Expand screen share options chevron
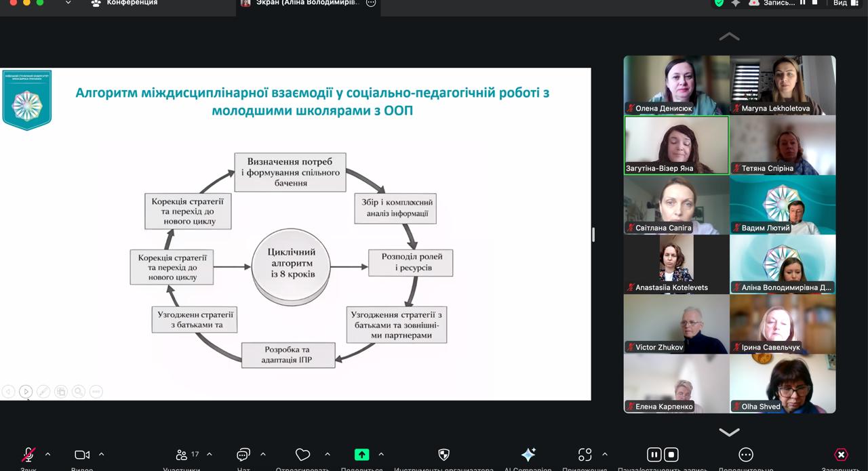The height and width of the screenshot is (471, 868). coord(380,455)
